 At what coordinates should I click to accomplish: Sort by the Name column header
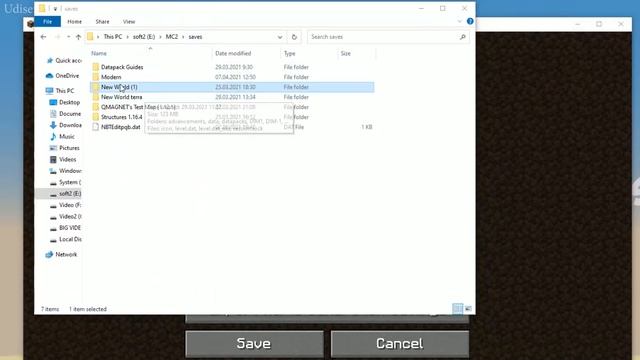(99, 53)
